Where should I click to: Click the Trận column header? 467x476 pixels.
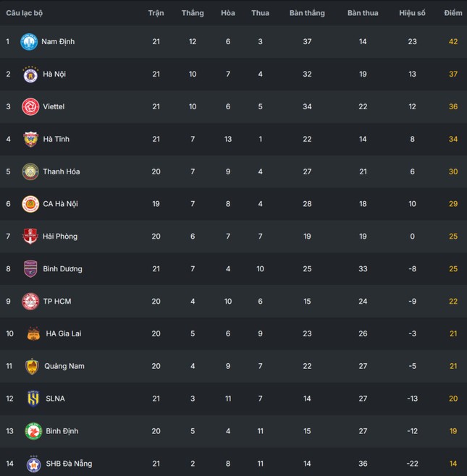click(x=156, y=13)
